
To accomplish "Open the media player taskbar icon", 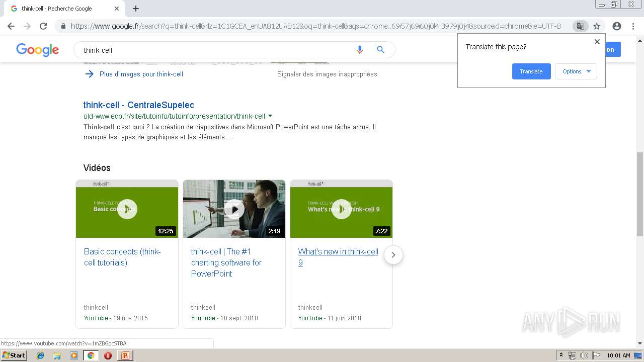I will (x=74, y=355).
